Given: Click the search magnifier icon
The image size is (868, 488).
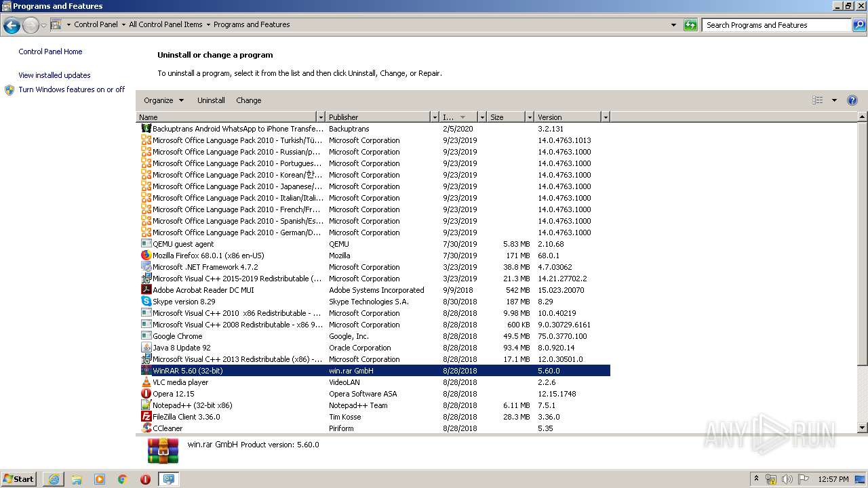Looking at the screenshot, I should pos(859,25).
